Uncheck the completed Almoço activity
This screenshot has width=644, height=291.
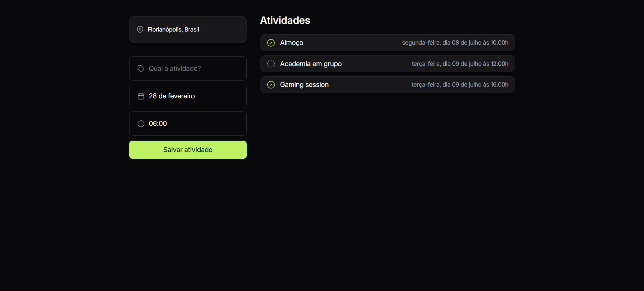coord(271,43)
